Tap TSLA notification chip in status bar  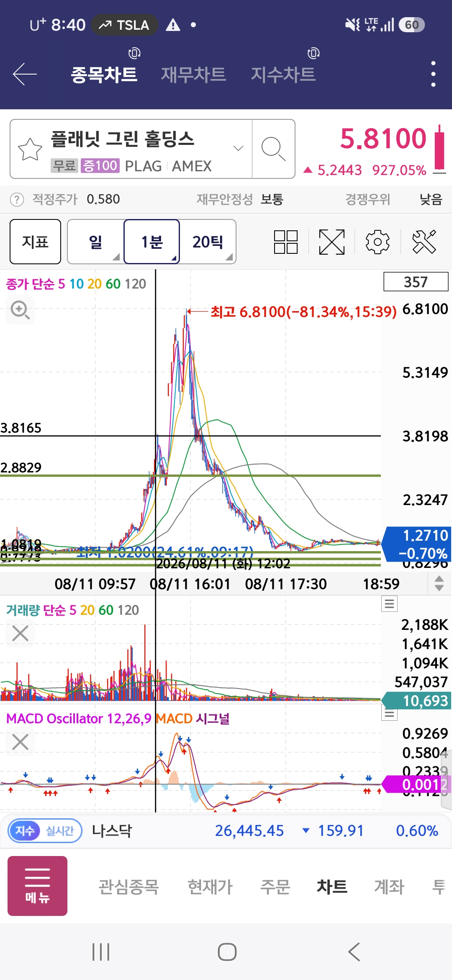[124, 25]
